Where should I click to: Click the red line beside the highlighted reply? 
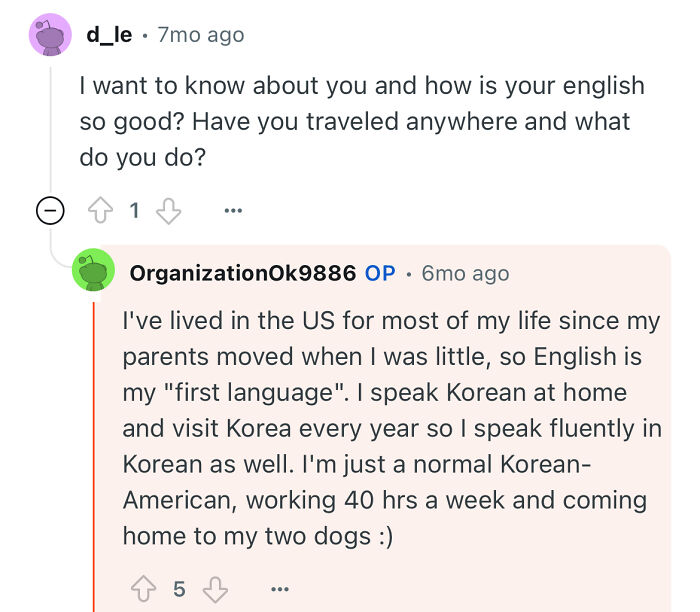pos(94,455)
